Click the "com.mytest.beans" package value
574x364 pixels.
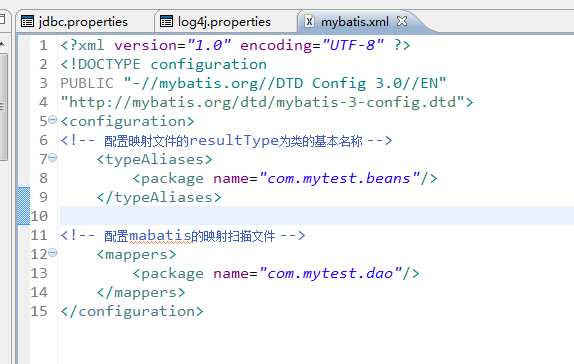click(339, 178)
